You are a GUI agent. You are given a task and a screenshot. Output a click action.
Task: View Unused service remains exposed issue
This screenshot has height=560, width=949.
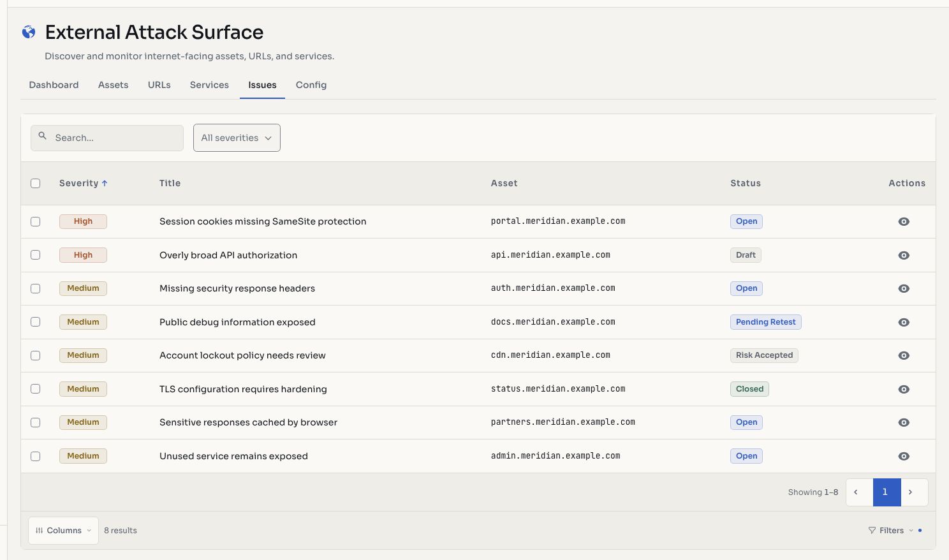[904, 456]
